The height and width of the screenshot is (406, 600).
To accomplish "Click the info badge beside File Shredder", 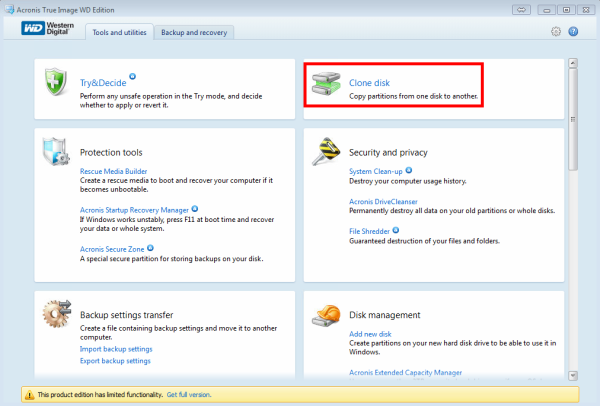I will [396, 230].
